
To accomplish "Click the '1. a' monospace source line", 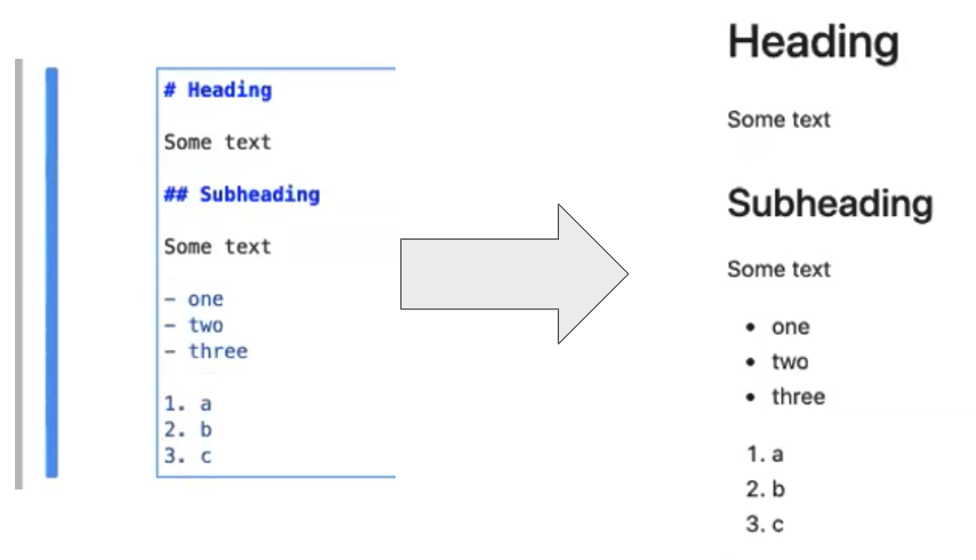I will [188, 404].
